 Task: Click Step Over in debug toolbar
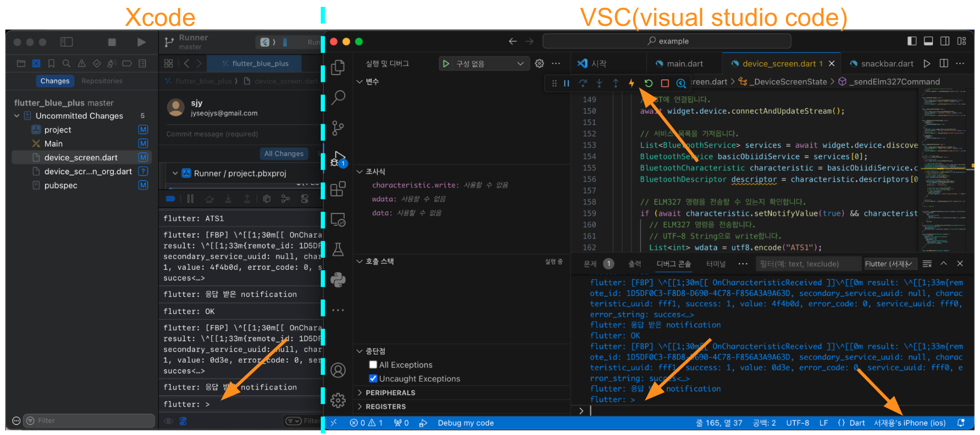pos(583,83)
